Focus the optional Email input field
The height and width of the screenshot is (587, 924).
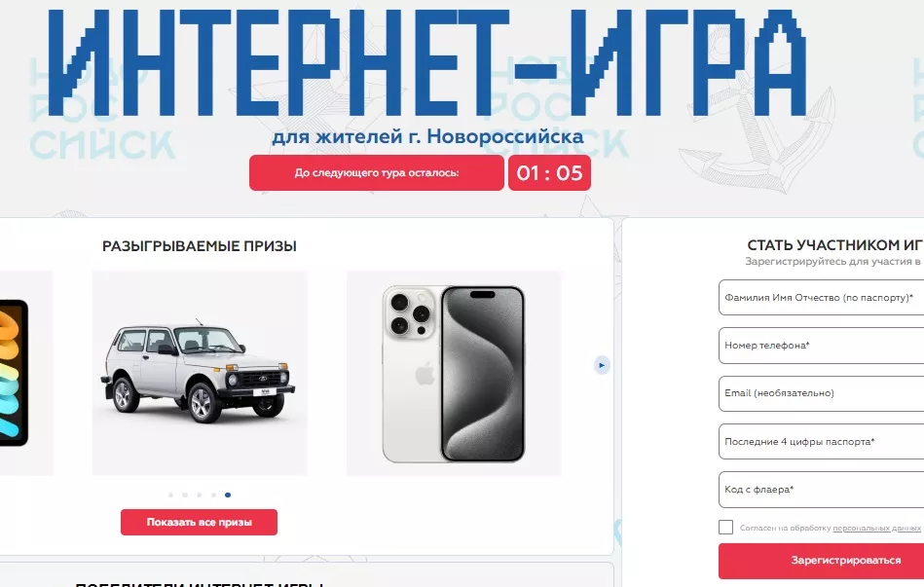(822, 393)
